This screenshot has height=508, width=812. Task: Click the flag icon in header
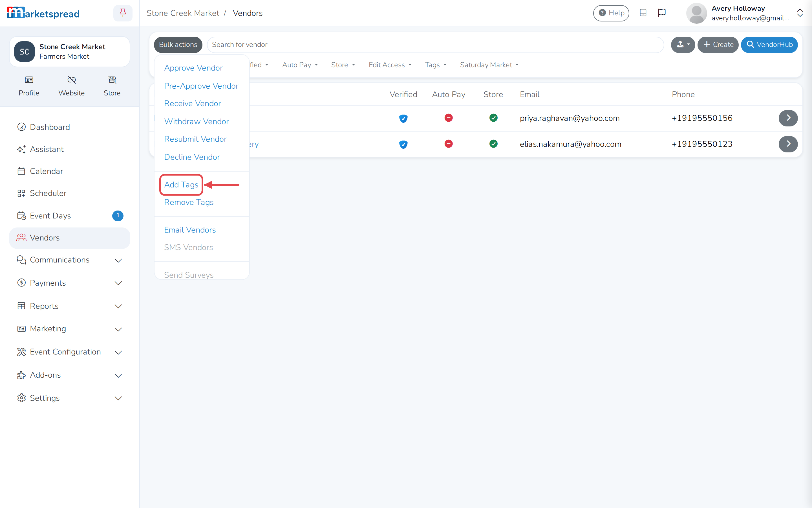pyautogui.click(x=662, y=13)
